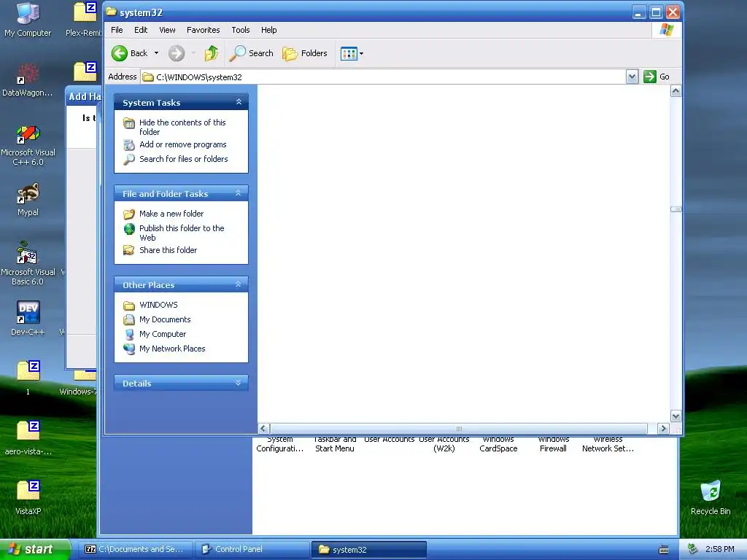Image resolution: width=747 pixels, height=560 pixels.
Task: Open the Back history dropdown arrow
Action: [156, 53]
